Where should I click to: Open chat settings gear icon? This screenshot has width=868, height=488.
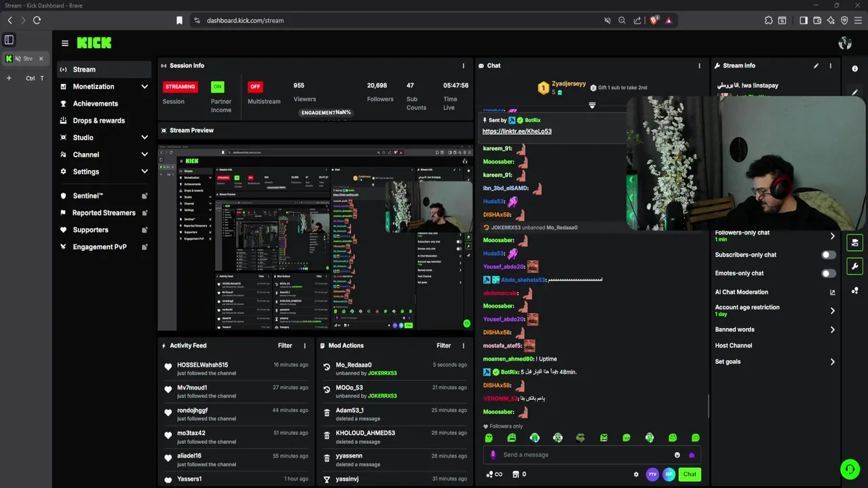(x=636, y=474)
